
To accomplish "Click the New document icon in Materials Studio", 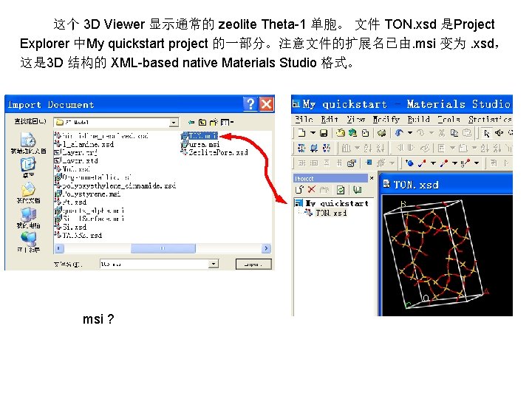I will pos(301,133).
